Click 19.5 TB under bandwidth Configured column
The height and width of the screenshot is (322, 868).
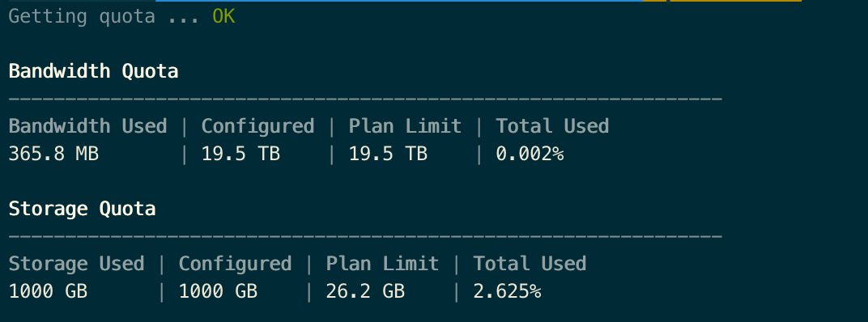pyautogui.click(x=240, y=154)
